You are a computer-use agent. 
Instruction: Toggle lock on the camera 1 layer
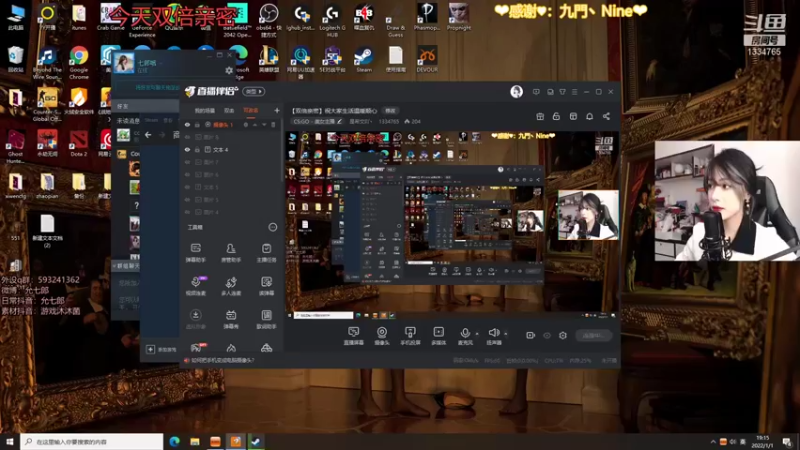[197, 124]
